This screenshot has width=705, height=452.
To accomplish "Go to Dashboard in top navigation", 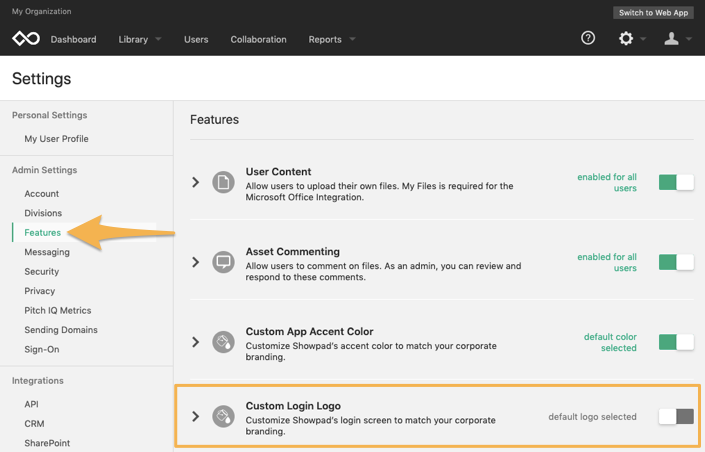I will point(73,40).
